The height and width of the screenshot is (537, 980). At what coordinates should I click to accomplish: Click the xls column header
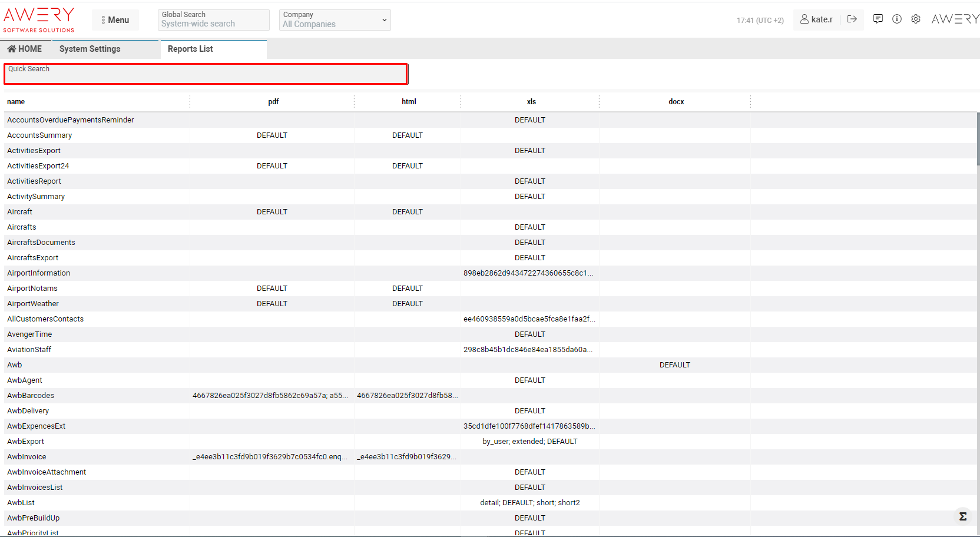pos(531,102)
